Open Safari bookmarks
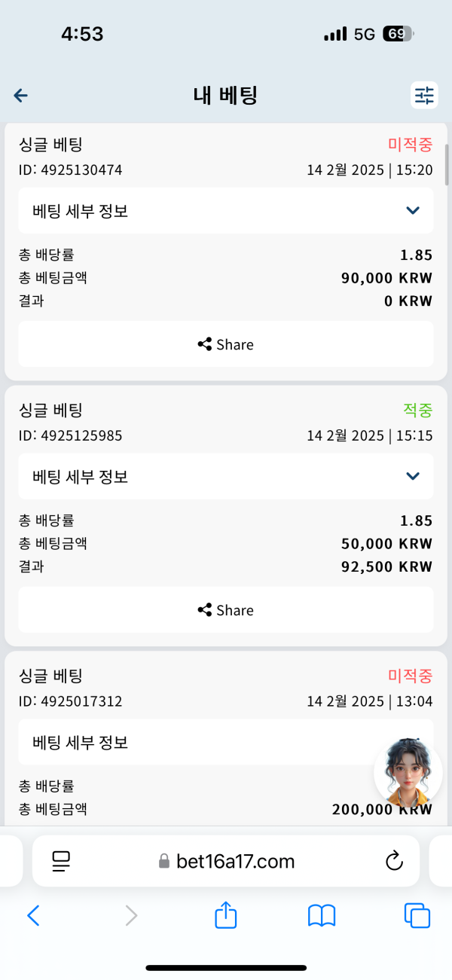The height and width of the screenshot is (980, 452). (322, 915)
